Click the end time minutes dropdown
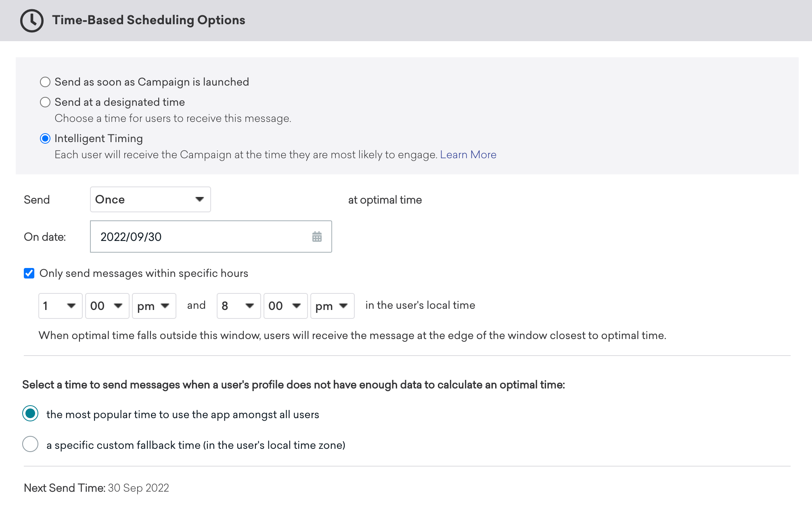Image resolution: width=812 pixels, height=515 pixels. [284, 306]
